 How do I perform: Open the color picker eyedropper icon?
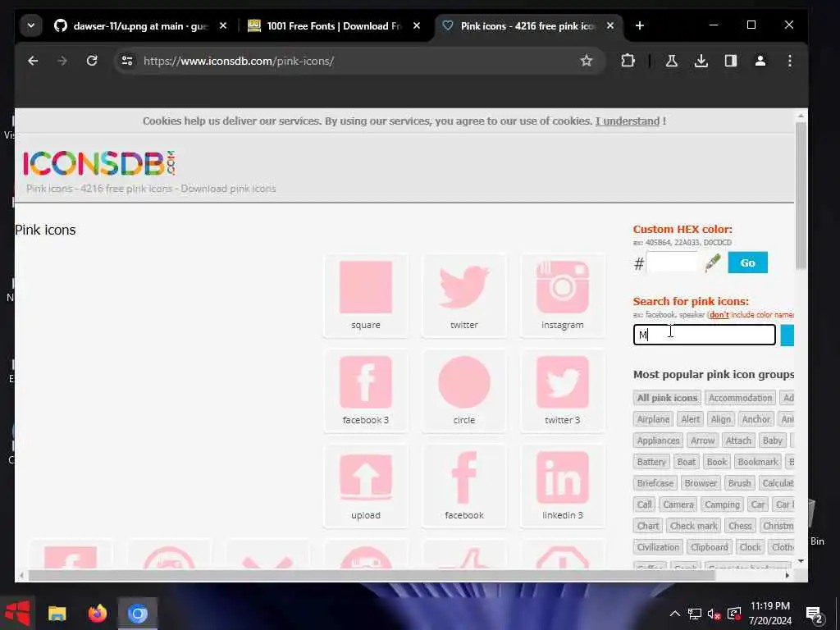coord(713,263)
